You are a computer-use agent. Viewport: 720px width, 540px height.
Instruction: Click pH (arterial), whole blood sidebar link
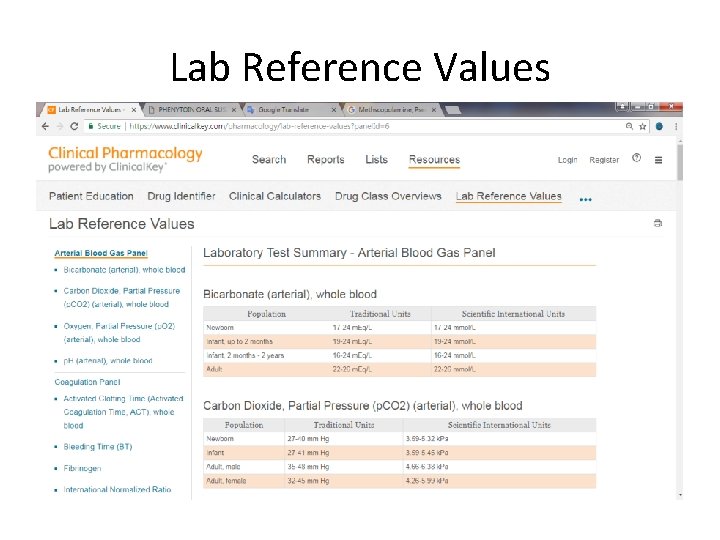point(108,361)
